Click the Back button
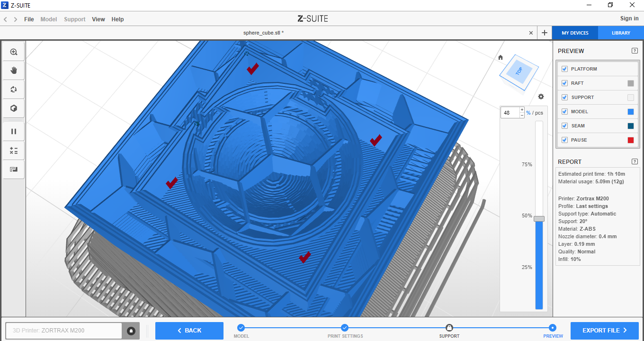Image resolution: width=644 pixels, height=341 pixels. (x=189, y=331)
